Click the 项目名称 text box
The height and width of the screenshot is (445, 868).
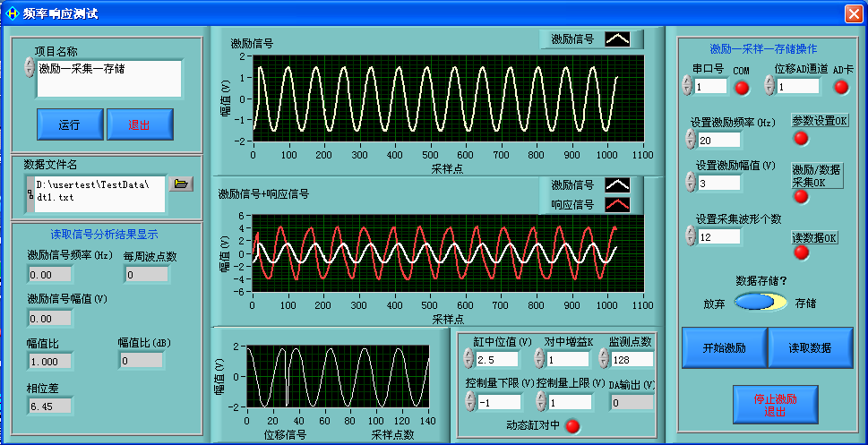109,79
